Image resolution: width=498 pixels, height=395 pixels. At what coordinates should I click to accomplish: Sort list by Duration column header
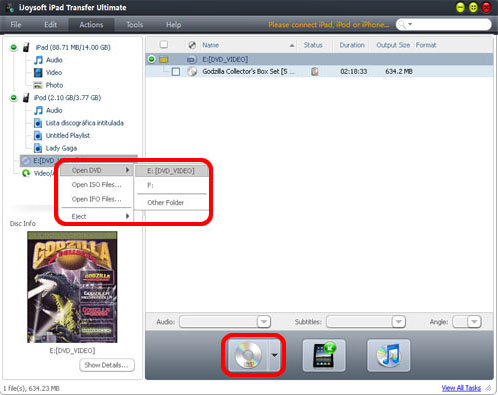click(352, 45)
